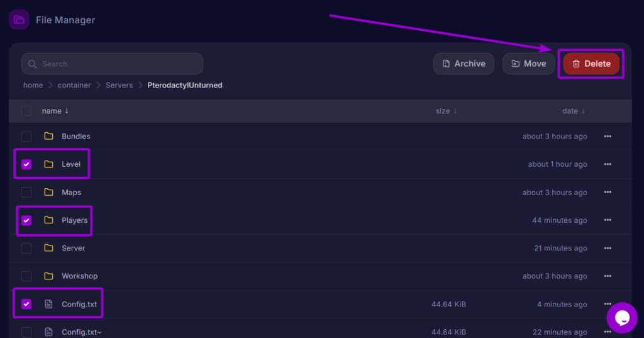This screenshot has height=338, width=644.
Task: Click the red Delete button
Action: click(591, 64)
